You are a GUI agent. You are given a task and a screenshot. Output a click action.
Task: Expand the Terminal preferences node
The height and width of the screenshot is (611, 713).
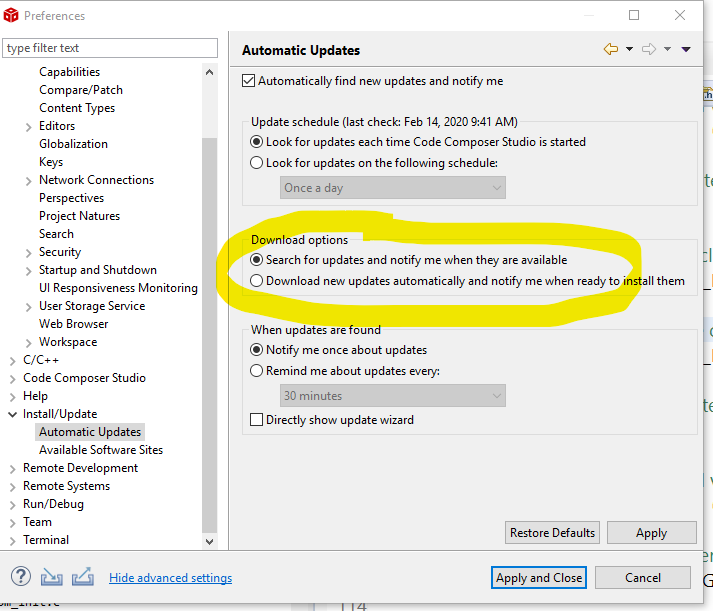[12, 541]
